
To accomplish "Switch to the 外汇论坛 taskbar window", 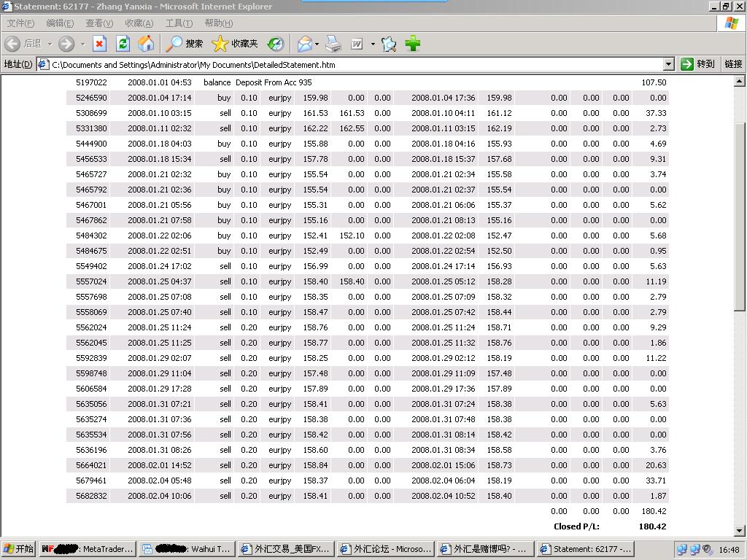I will click(385, 549).
